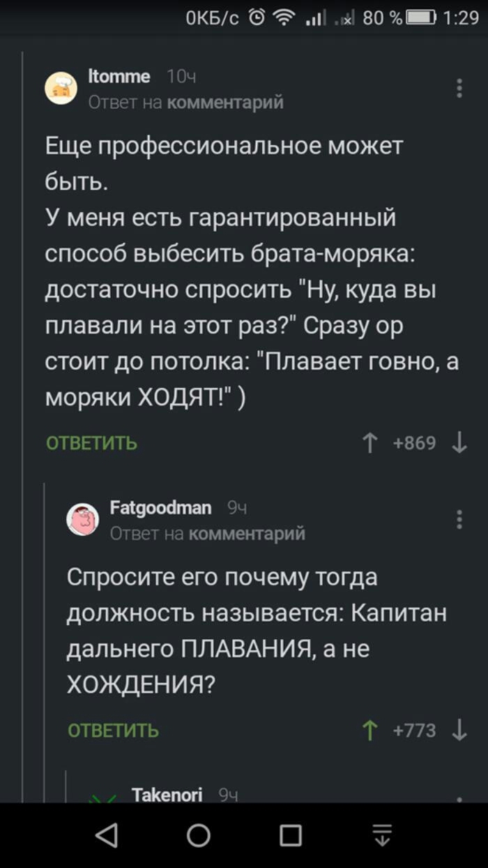The image size is (488, 868).
Task: Reply to Fatgoodman's comment
Action: point(113,731)
